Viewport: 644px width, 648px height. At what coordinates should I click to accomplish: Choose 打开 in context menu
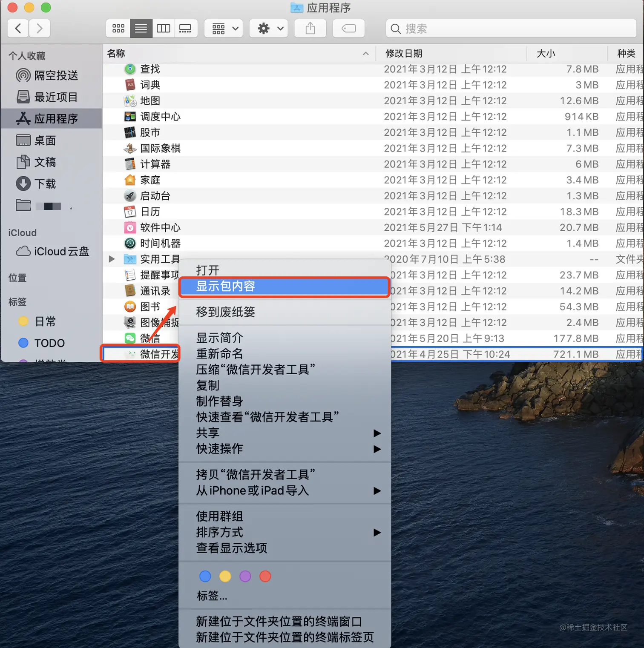point(285,270)
